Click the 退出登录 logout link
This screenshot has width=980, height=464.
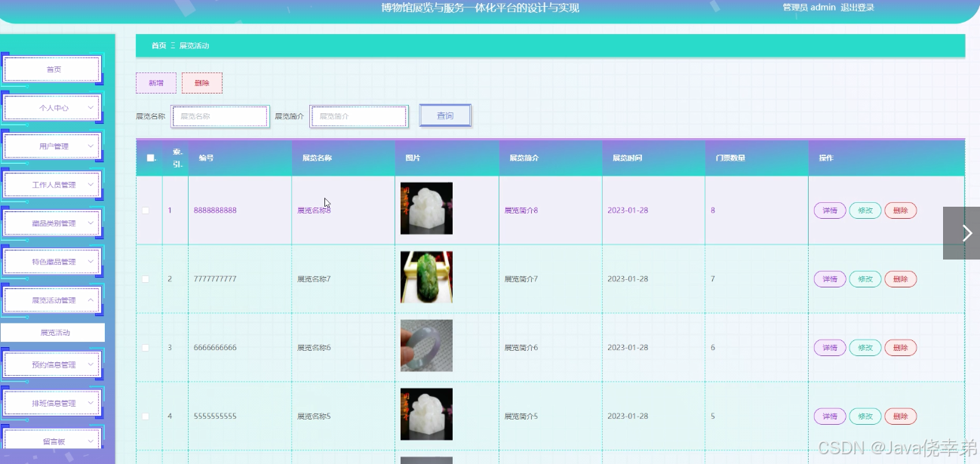click(858, 8)
